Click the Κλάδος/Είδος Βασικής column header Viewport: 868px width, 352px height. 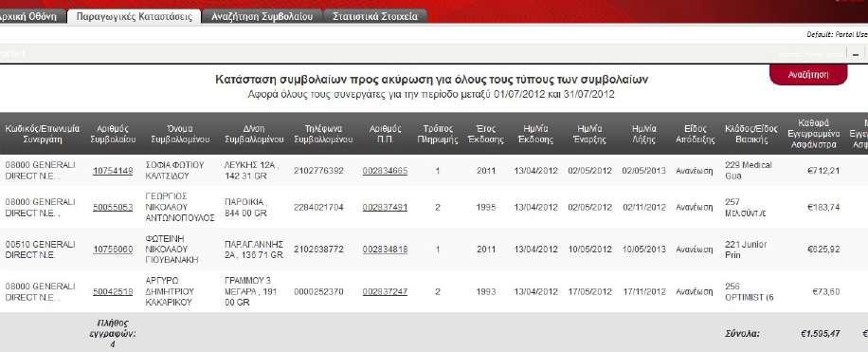[751, 134]
